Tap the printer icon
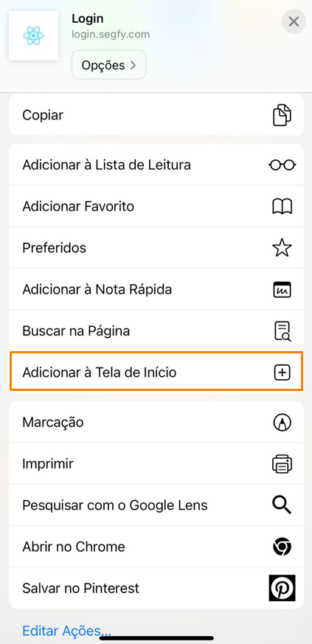The image size is (312, 644). coord(282,464)
